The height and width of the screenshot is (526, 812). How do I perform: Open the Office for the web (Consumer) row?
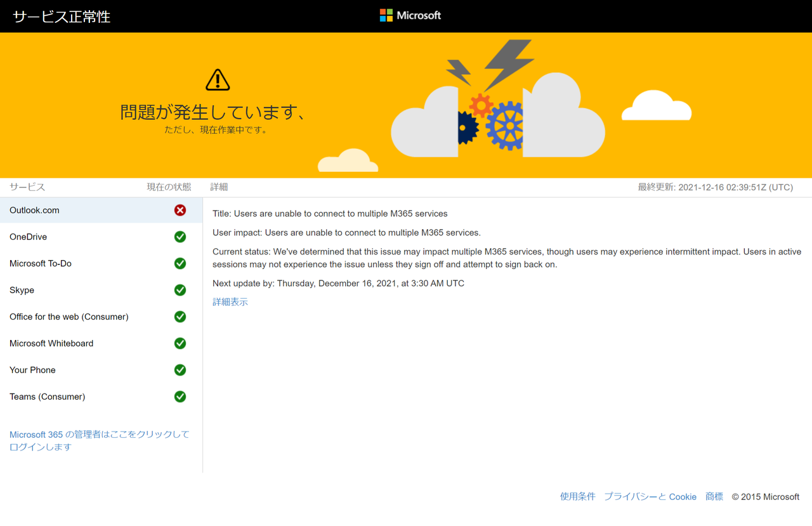[x=101, y=317]
